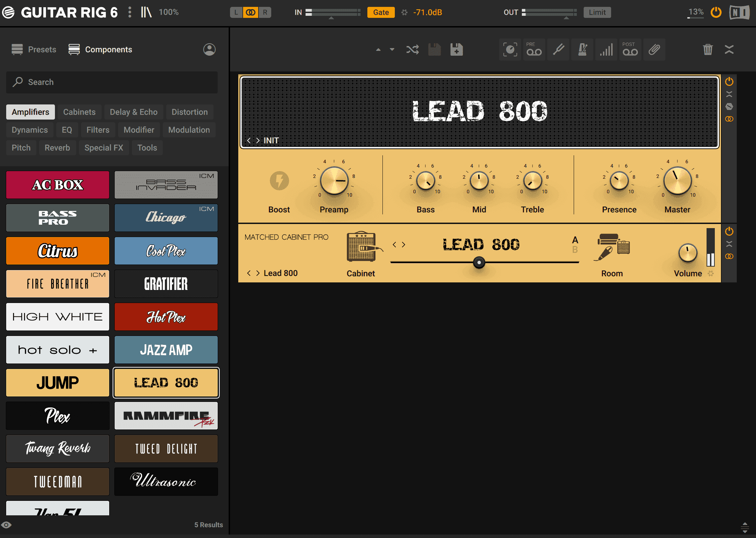Screen dimensions: 756x538
Task: Toggle the output Limit button
Action: pyautogui.click(x=597, y=12)
